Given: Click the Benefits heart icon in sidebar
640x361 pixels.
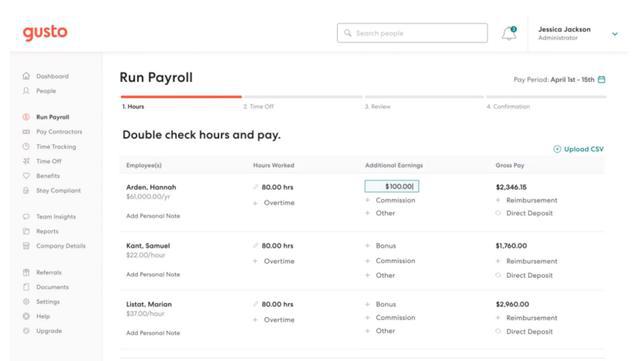Looking at the screenshot, I should tap(26, 176).
